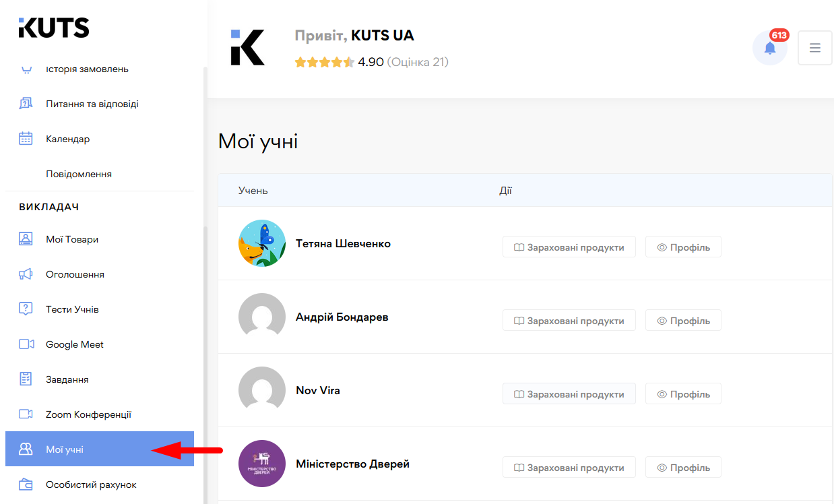The image size is (834, 504).
Task: Click the star rating in header
Action: [x=325, y=62]
